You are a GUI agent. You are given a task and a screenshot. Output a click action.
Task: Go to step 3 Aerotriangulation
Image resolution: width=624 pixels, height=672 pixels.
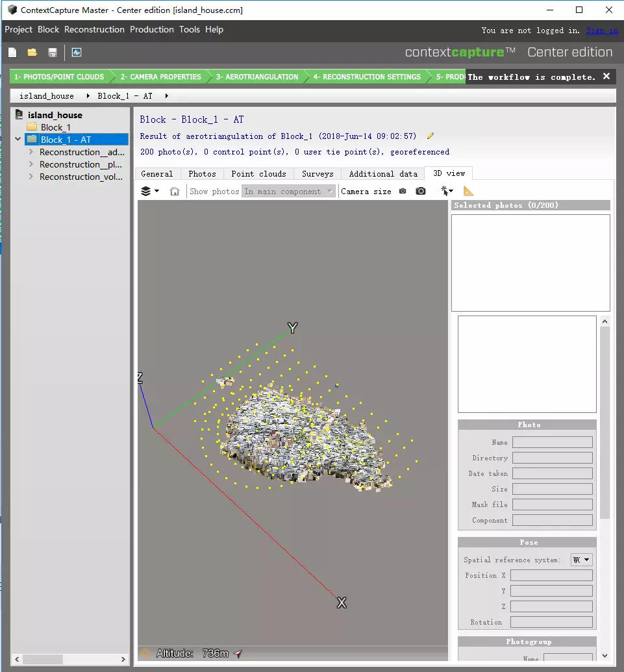click(x=257, y=77)
